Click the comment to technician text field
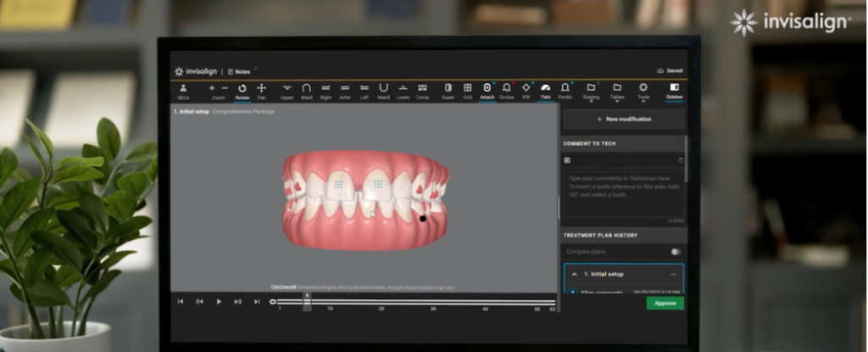Screen dimensions: 868x352 pos(623,195)
